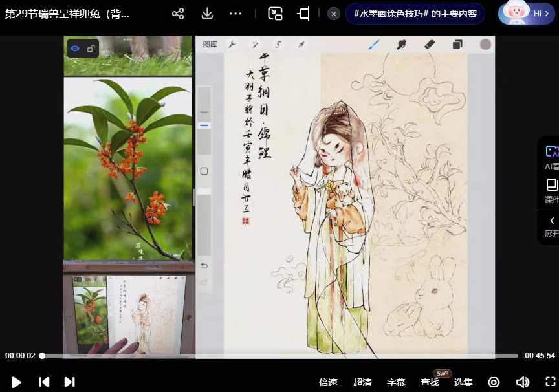Click the download icon
Image resolution: width=559 pixels, height=392 pixels.
(x=208, y=13)
